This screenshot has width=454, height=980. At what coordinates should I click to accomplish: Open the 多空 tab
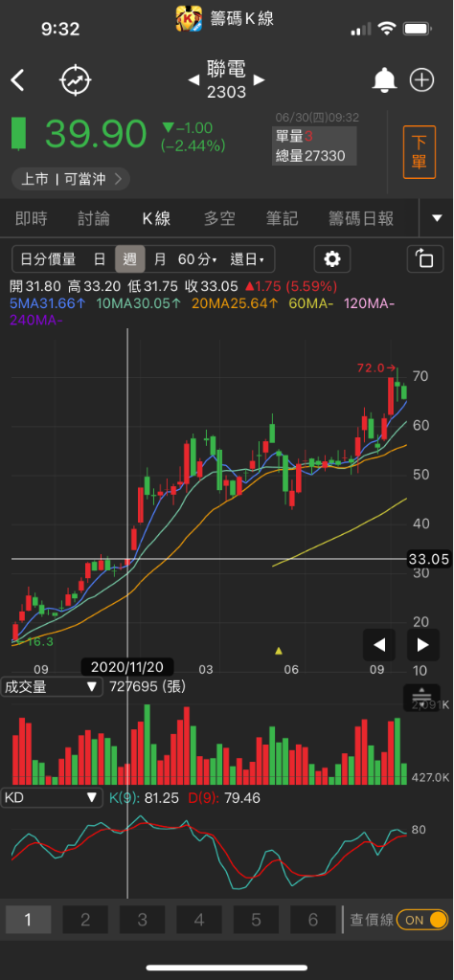coord(219,219)
